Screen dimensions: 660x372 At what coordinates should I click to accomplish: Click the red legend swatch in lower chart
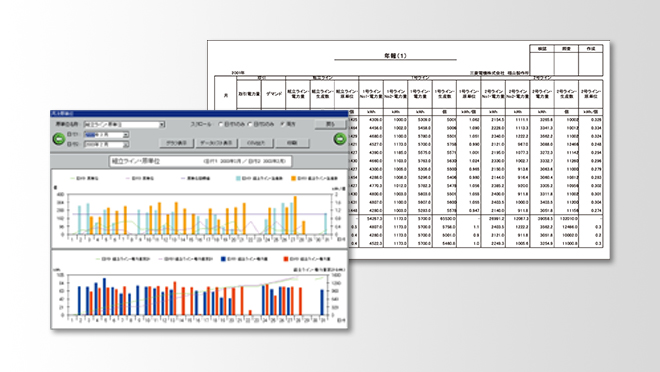point(286,259)
